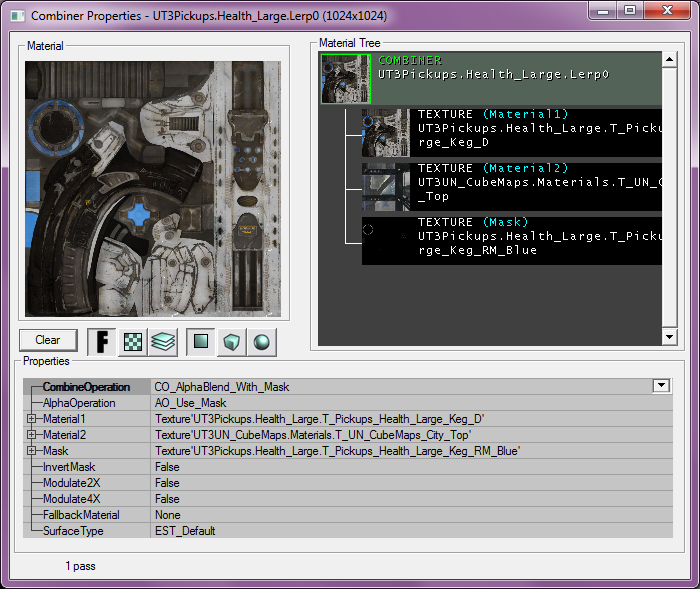700x589 pixels.
Task: Expand the Material1 property
Action: click(32, 419)
